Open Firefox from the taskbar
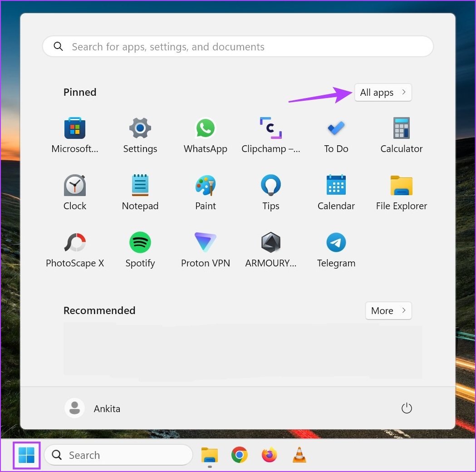This screenshot has height=472, width=476. (269, 455)
